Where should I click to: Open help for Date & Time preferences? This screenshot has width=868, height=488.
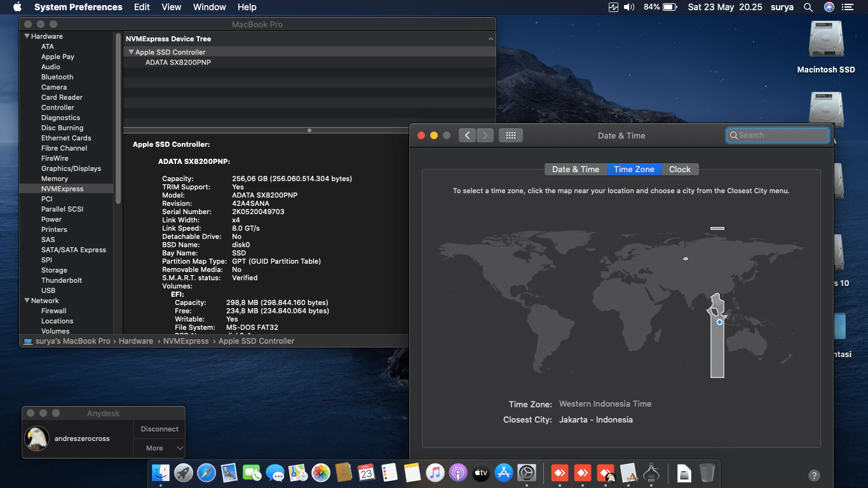[813, 475]
